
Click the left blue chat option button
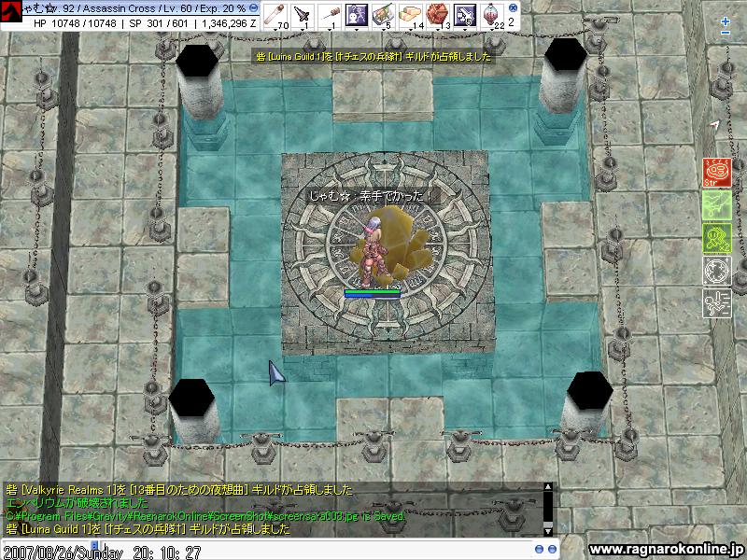tap(539, 549)
